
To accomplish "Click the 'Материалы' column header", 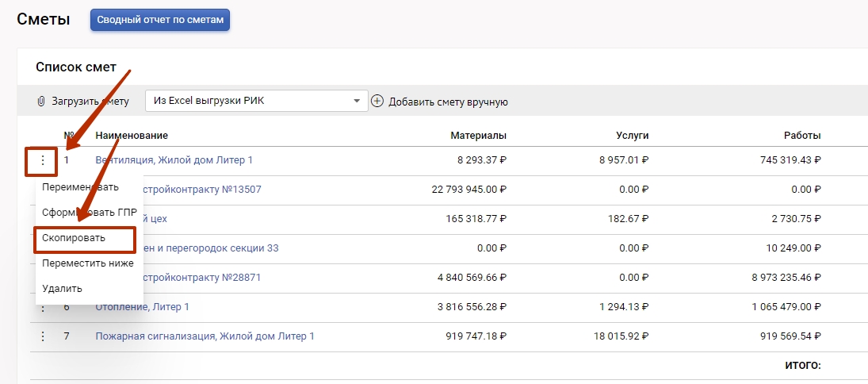I will (478, 136).
